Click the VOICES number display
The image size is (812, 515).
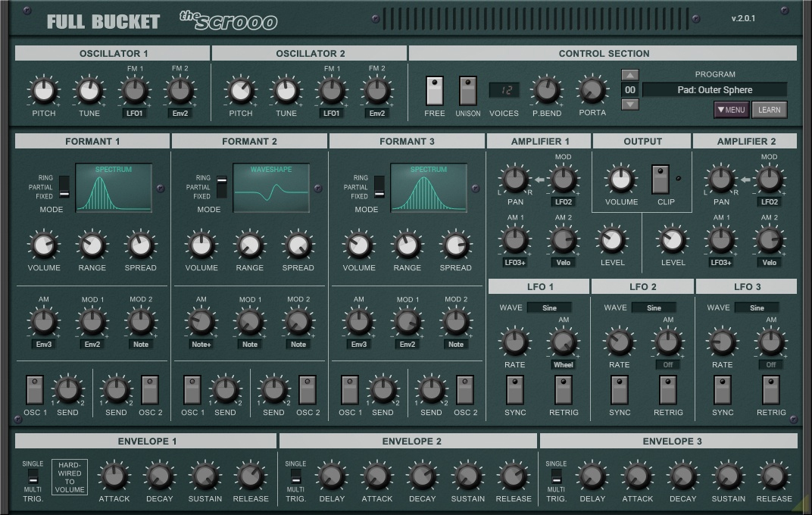coord(504,90)
